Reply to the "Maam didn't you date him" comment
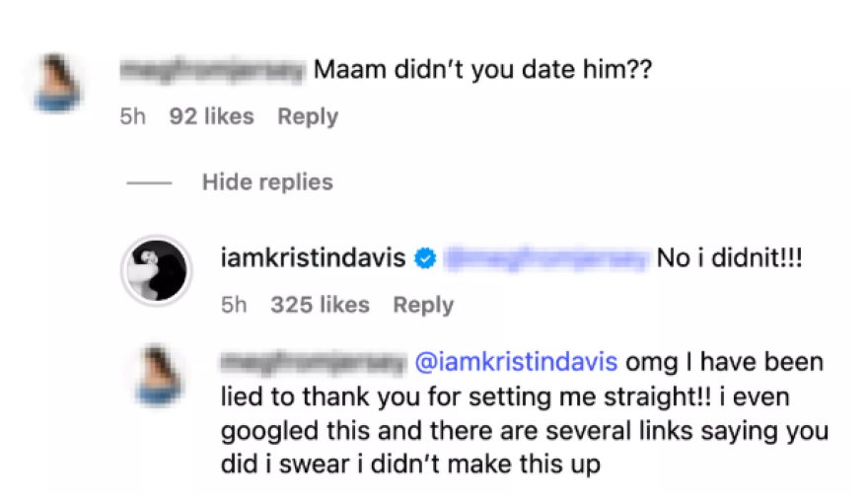Viewport: 868px width, 502px height. [x=307, y=116]
